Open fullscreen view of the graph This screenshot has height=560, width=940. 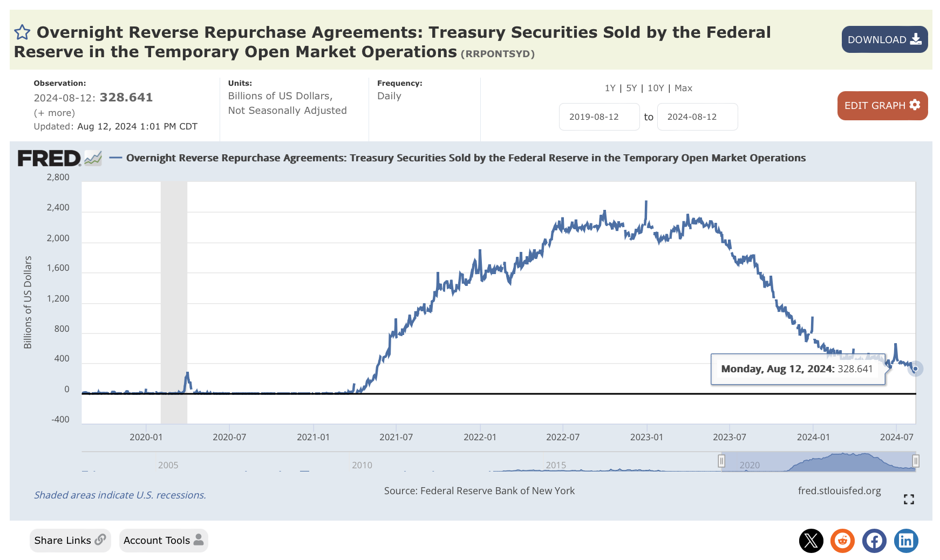coord(909,500)
